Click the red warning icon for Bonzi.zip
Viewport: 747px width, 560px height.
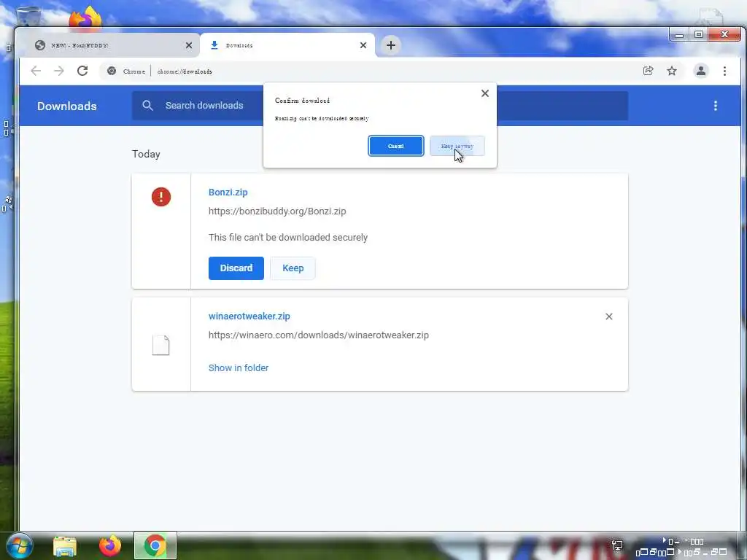point(161,197)
